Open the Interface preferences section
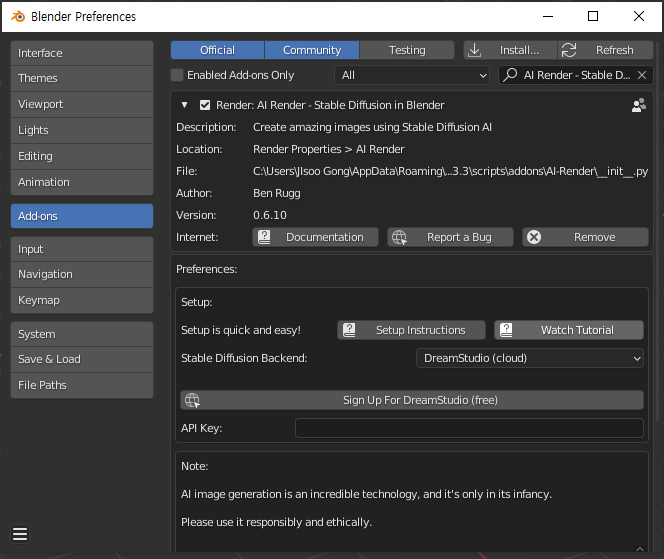Screen dimensions: 664x559 (x=82, y=53)
